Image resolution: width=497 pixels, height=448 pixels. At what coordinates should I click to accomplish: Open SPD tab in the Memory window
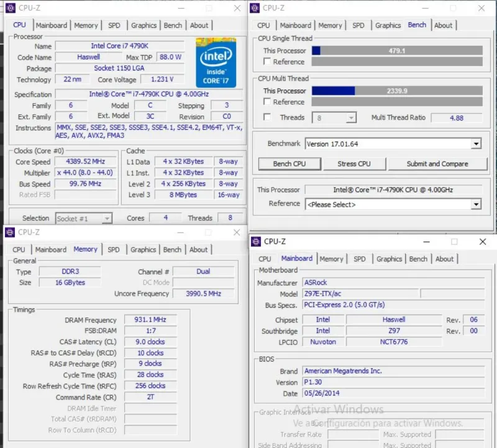(x=114, y=250)
